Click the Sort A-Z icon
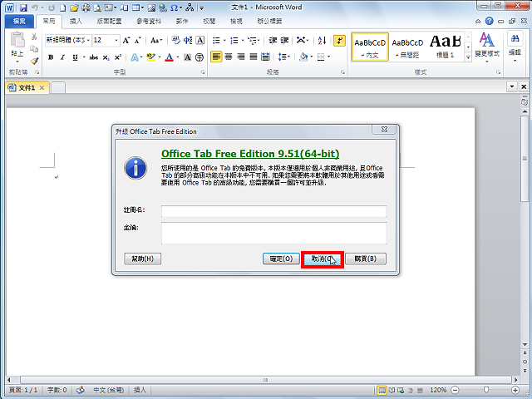Viewport: 532px width, 399px height. (x=322, y=41)
